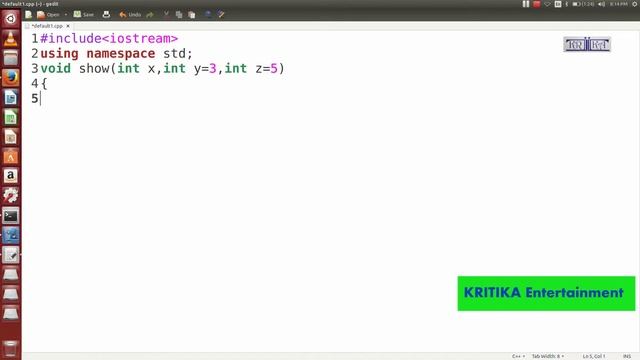
Task: Open the C++ language selector in status bar
Action: [x=518, y=356]
